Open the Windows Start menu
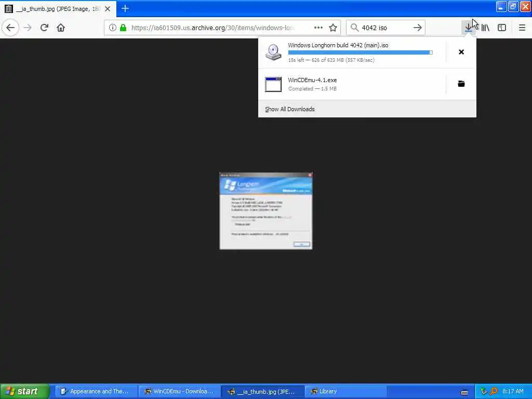Image resolution: width=532 pixels, height=399 pixels. (24, 391)
